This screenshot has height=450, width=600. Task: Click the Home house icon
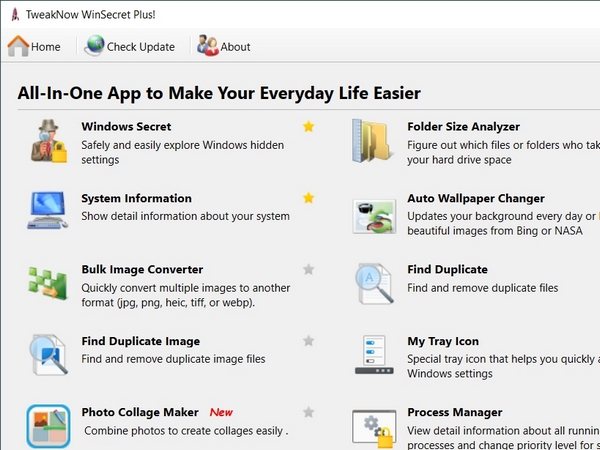click(18, 46)
